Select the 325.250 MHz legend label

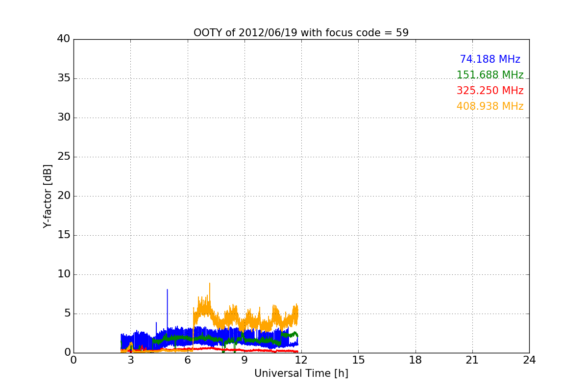click(x=490, y=91)
